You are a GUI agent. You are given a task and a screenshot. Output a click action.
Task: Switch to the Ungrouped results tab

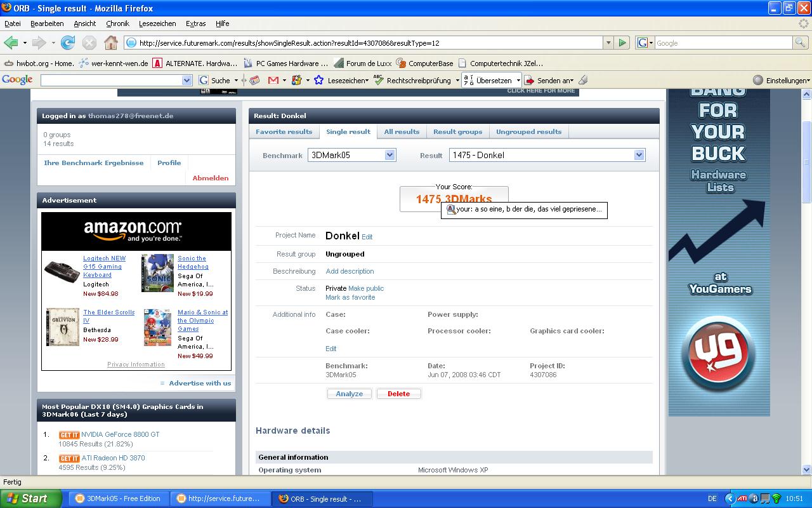pyautogui.click(x=528, y=131)
